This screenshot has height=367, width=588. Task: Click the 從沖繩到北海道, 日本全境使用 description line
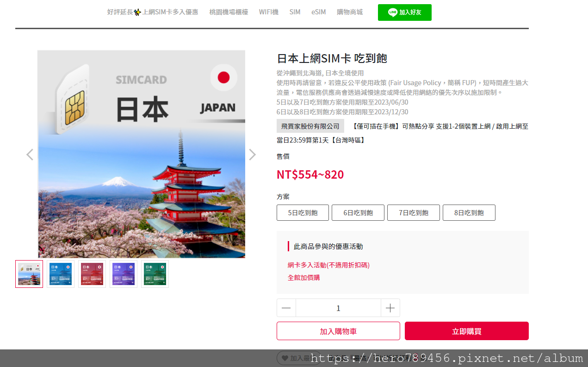pos(320,73)
